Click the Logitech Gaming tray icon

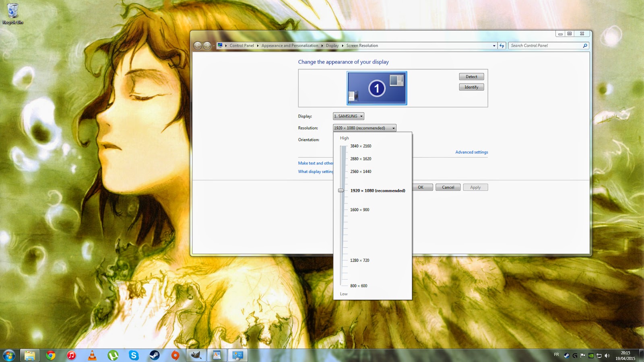pyautogui.click(x=575, y=356)
